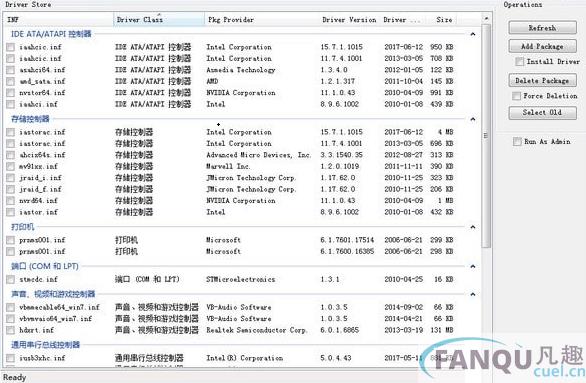Select the checkbox for hdxrt.inf
This screenshot has height=383, width=586.
click(10, 330)
